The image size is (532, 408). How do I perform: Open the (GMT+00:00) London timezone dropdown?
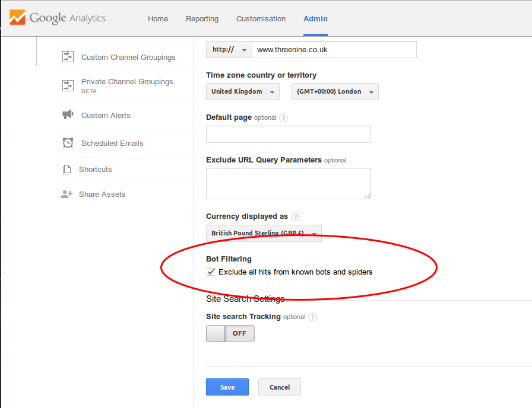point(335,91)
